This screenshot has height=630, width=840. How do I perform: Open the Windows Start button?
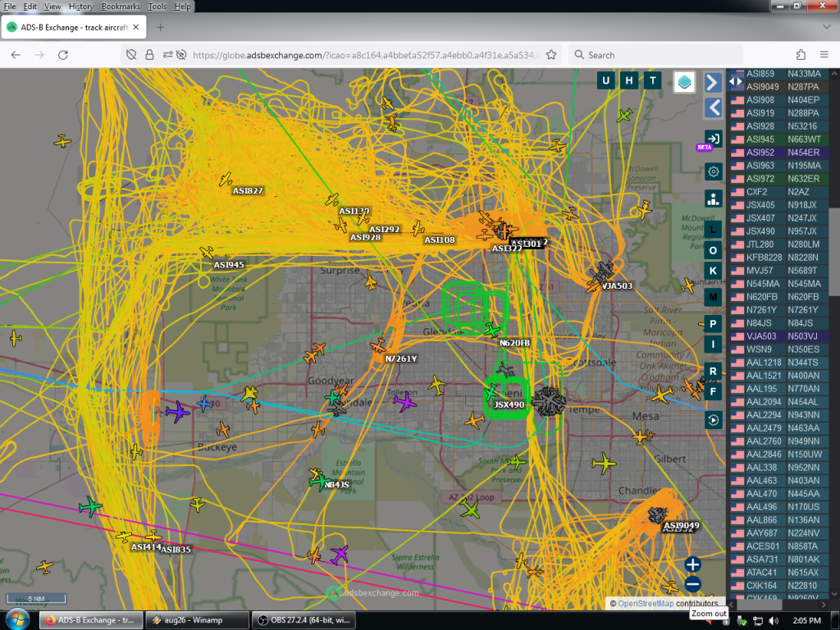pos(17,620)
